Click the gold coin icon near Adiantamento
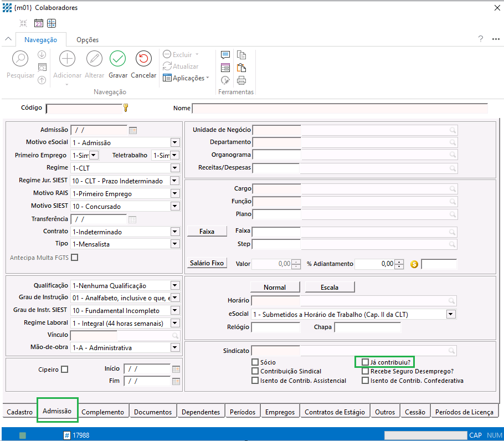This screenshot has height=441, width=504. pyautogui.click(x=414, y=264)
